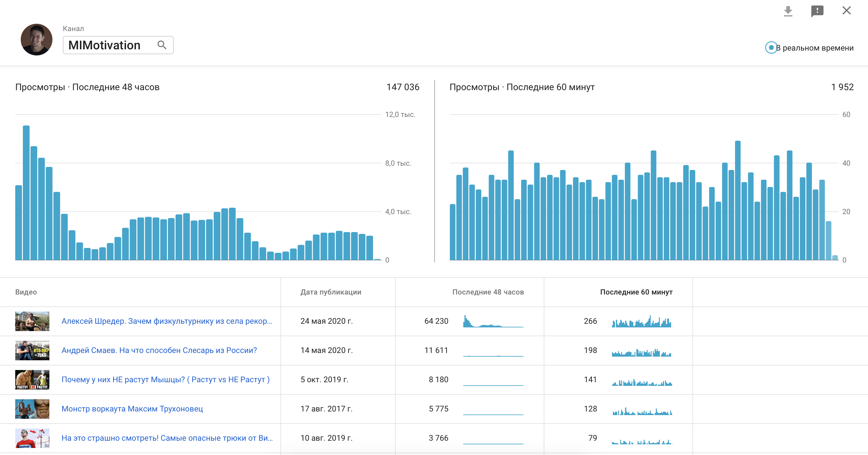The height and width of the screenshot is (455, 868).
Task: Open video 'Почему у них НЕ растут Мышцы?'
Action: pyautogui.click(x=165, y=379)
